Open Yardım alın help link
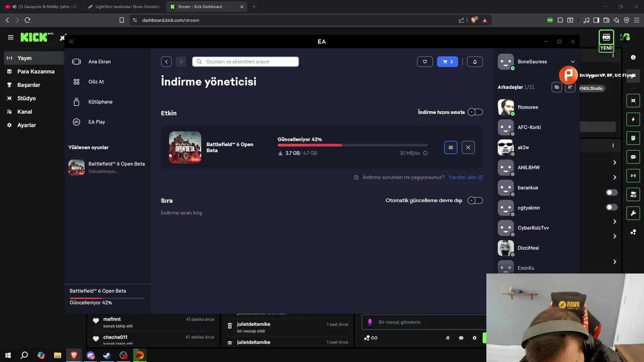 tap(465, 177)
